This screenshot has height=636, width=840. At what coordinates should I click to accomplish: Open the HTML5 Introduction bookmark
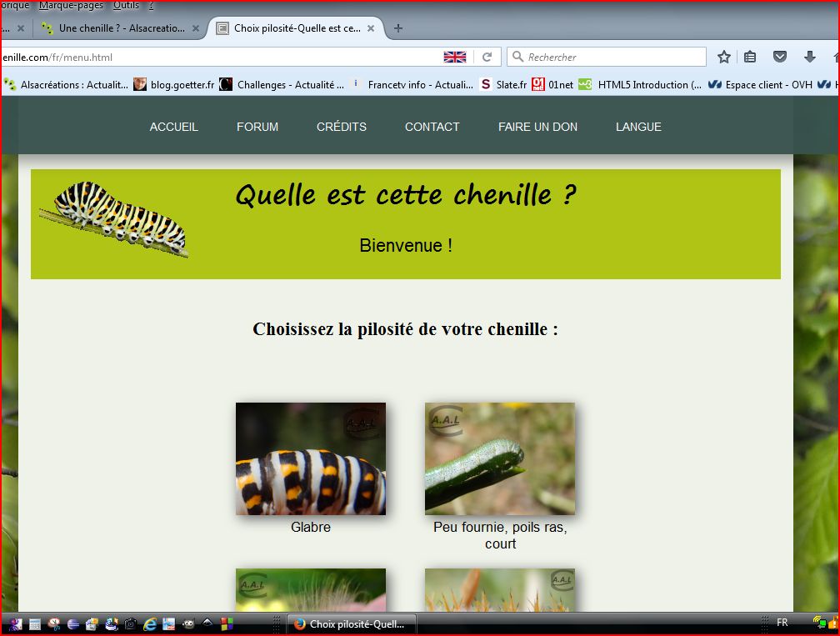point(640,85)
